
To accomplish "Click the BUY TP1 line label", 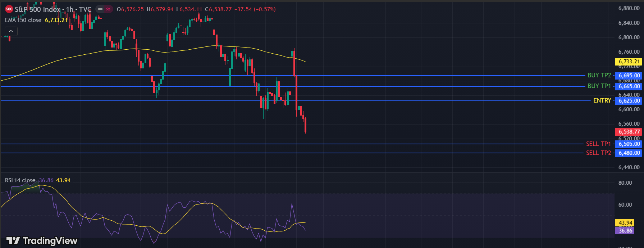I will (599, 86).
